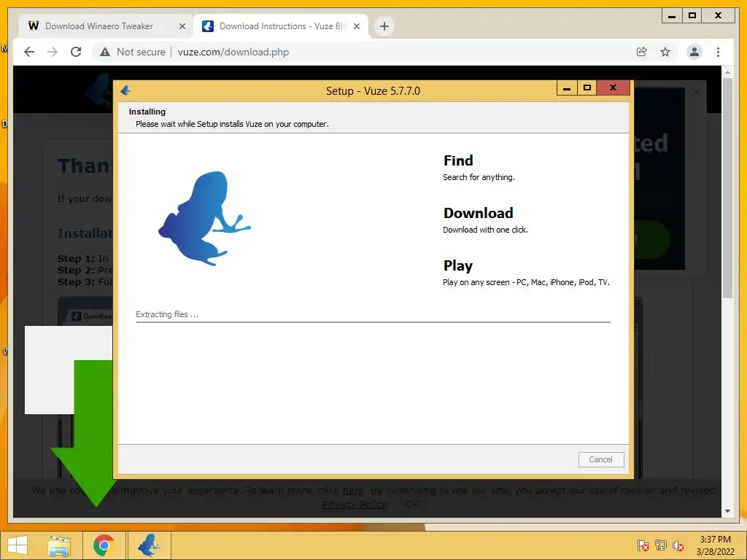Click the network tray icon
747x560 pixels.
(x=661, y=545)
